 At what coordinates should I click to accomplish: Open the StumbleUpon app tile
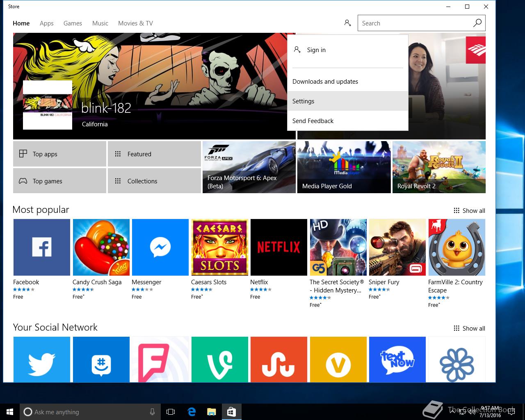[x=279, y=360]
